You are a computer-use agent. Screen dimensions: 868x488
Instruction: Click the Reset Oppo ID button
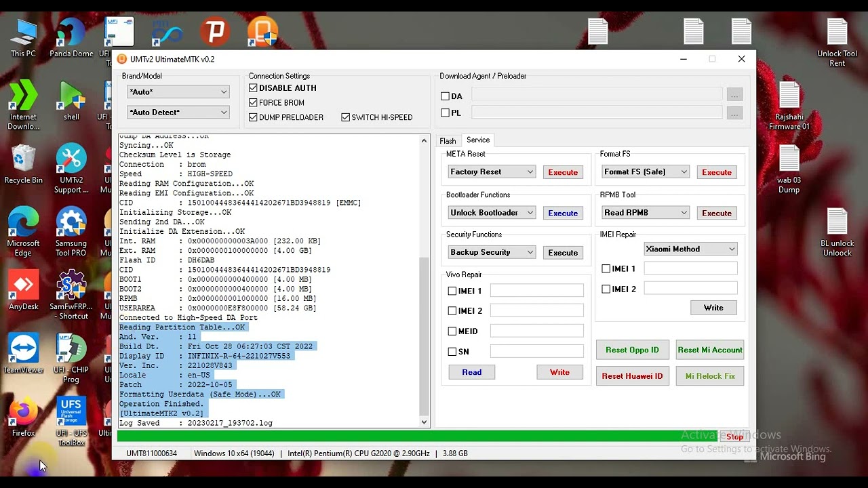(x=632, y=350)
